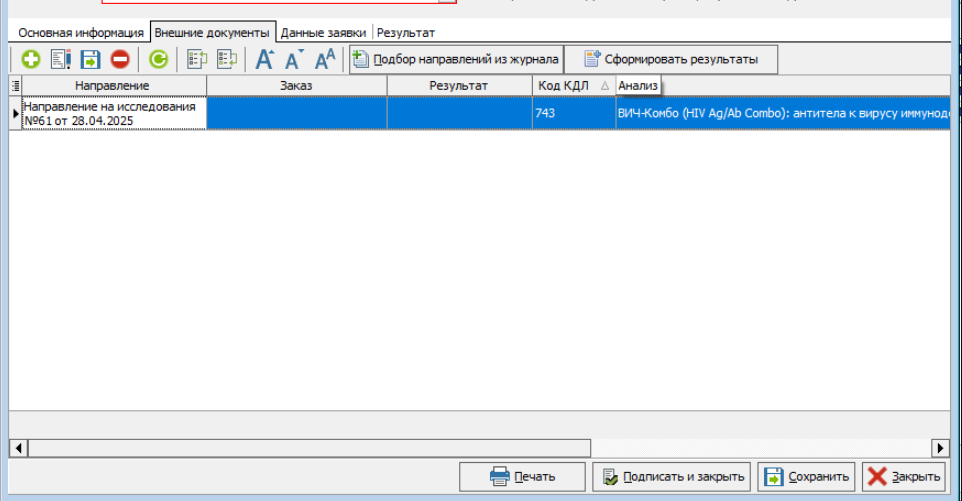Click the collapse all rows icon
This screenshot has width=962, height=501.
(x=227, y=60)
